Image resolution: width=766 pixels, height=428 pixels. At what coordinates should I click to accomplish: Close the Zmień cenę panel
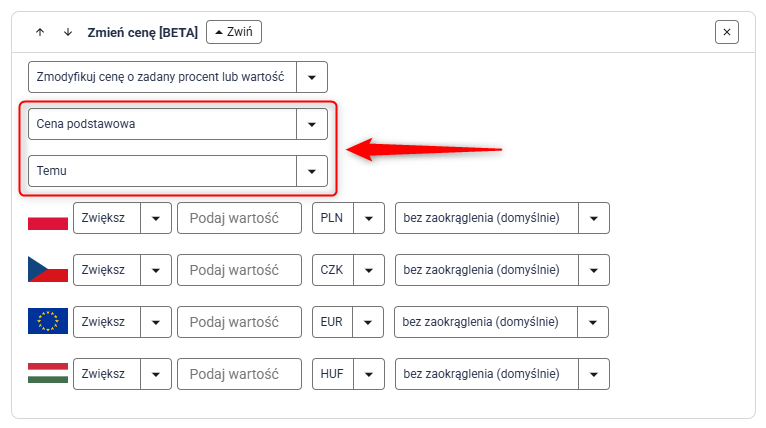(727, 32)
